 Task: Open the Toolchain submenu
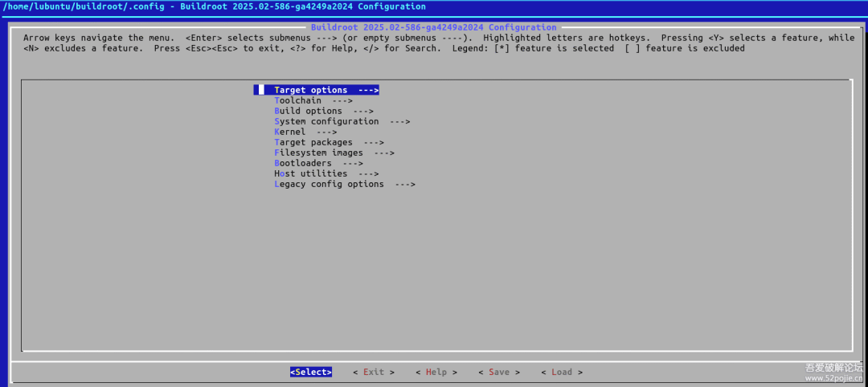313,100
